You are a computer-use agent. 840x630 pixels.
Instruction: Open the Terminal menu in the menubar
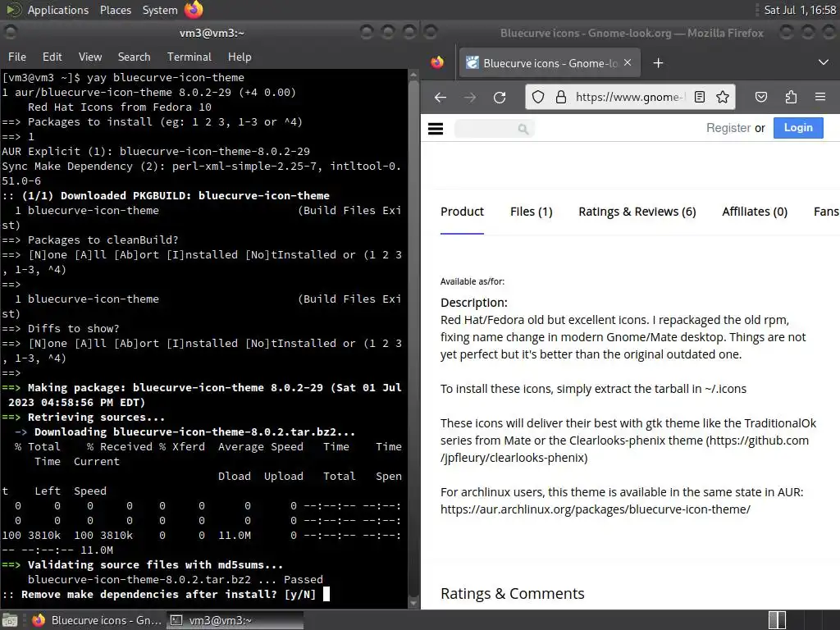(x=189, y=57)
